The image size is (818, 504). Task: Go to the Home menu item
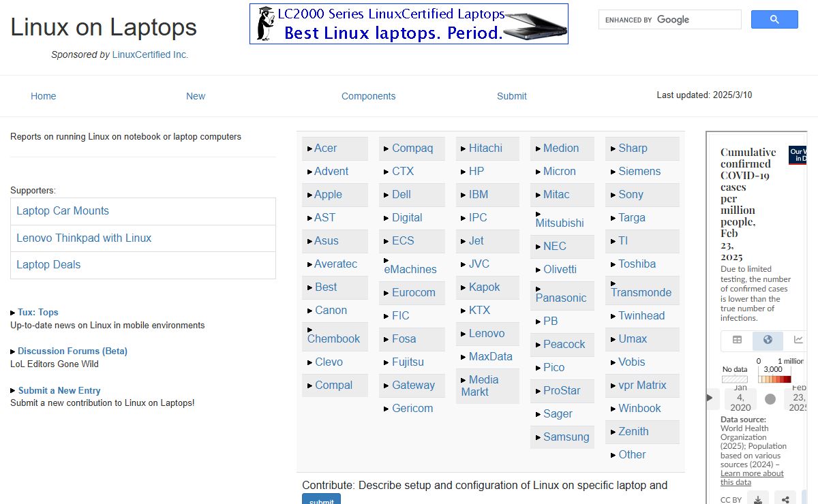(44, 96)
